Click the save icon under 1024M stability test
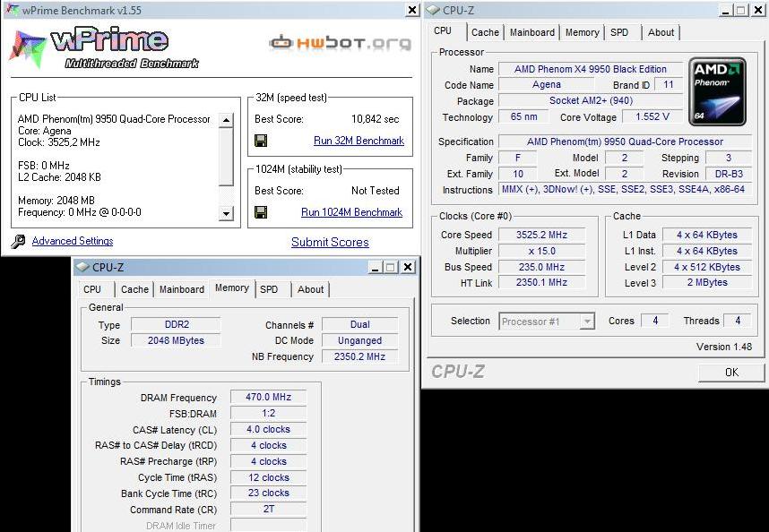 (261, 212)
